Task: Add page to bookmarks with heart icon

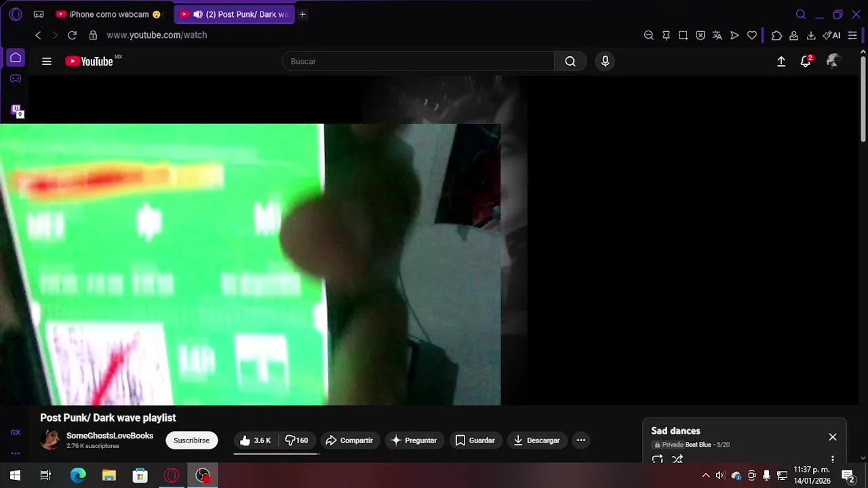Action: click(752, 35)
